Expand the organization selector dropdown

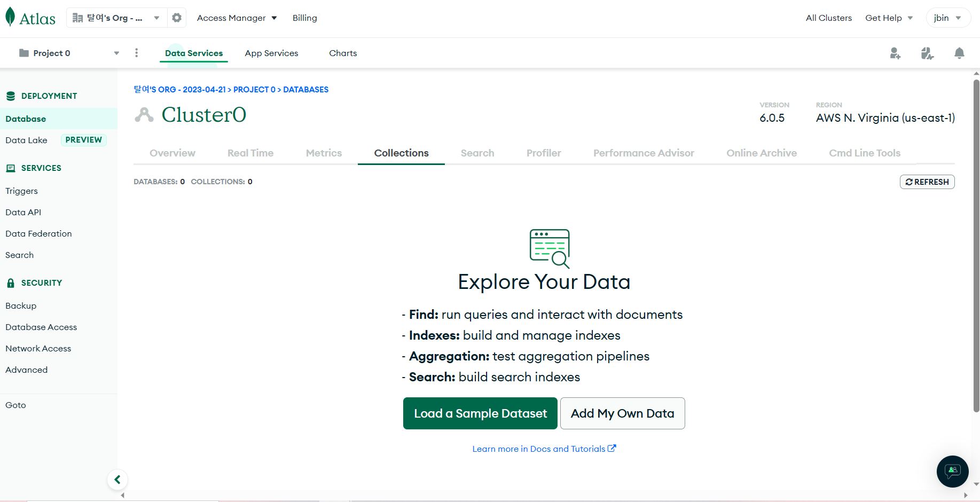(156, 18)
